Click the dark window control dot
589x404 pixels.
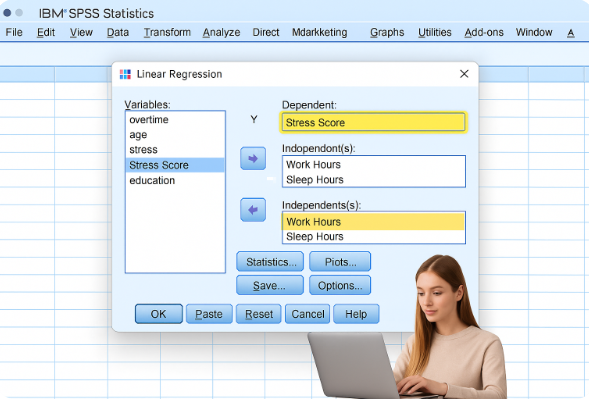pyautogui.click(x=7, y=13)
